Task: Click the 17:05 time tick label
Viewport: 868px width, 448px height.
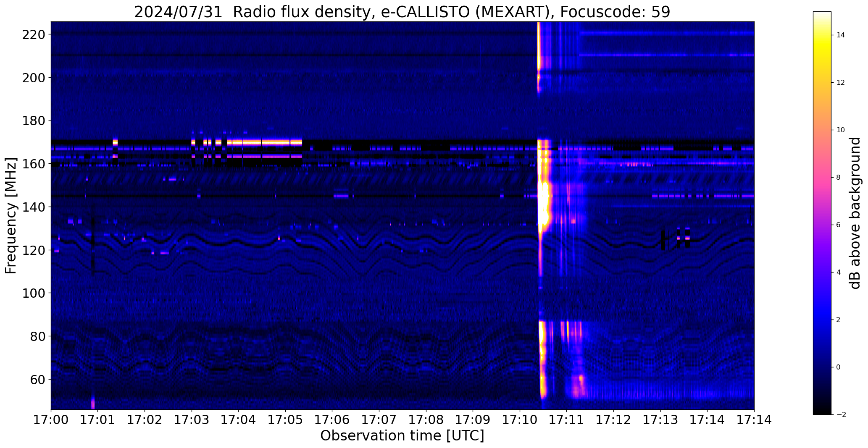Action: (285, 420)
